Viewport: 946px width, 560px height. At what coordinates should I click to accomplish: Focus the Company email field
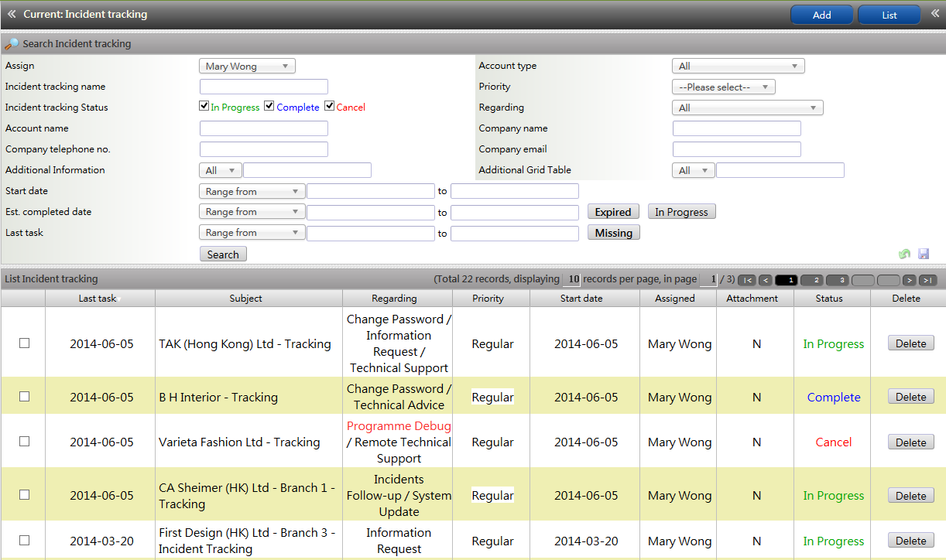click(x=737, y=149)
